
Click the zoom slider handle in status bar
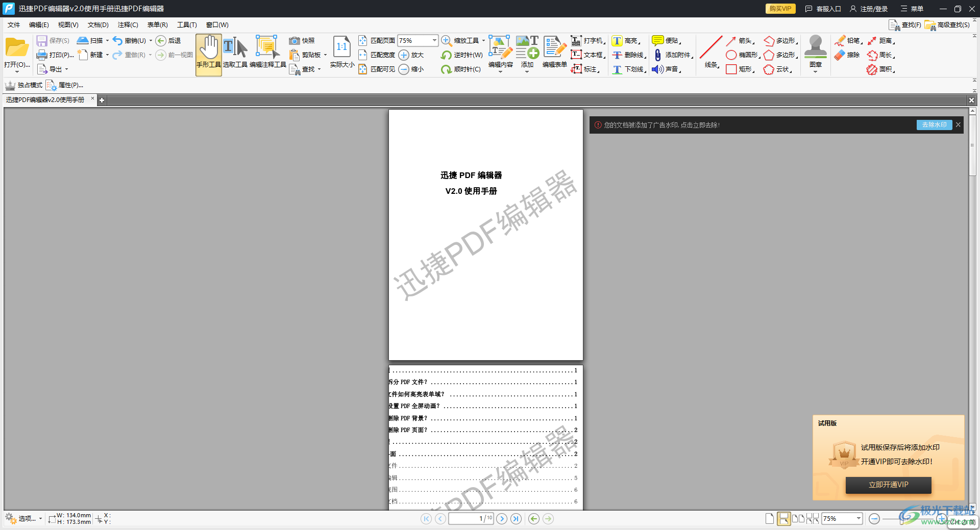[902, 519]
